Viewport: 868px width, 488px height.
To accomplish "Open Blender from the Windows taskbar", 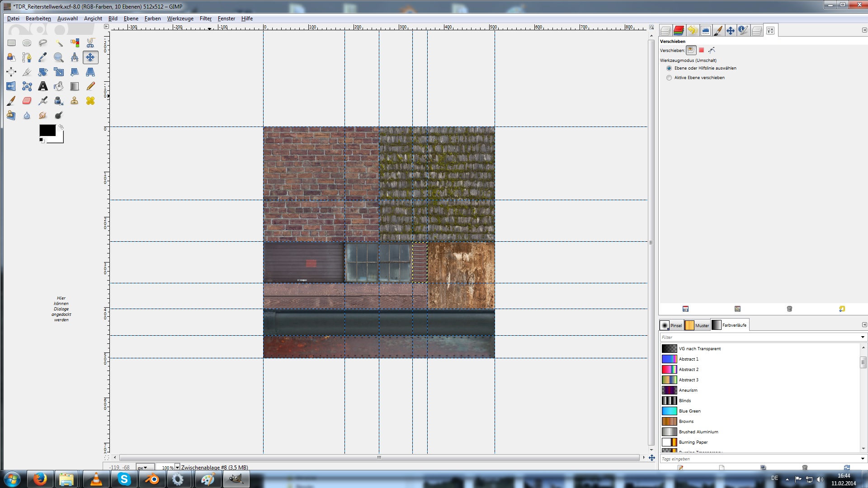I will [152, 479].
